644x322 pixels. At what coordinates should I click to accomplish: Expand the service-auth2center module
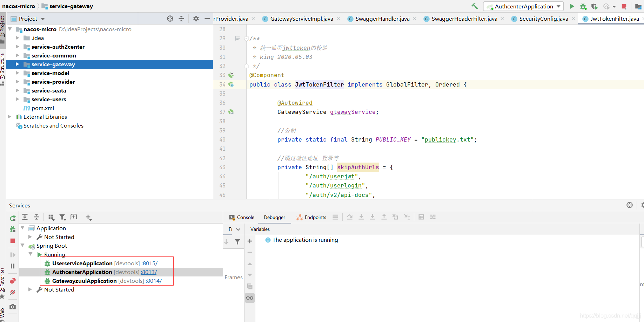click(x=17, y=47)
